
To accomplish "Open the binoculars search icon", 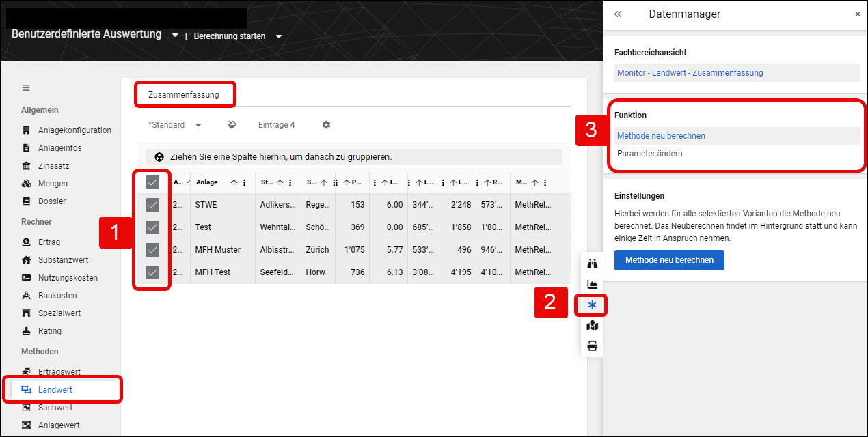I will pyautogui.click(x=593, y=264).
